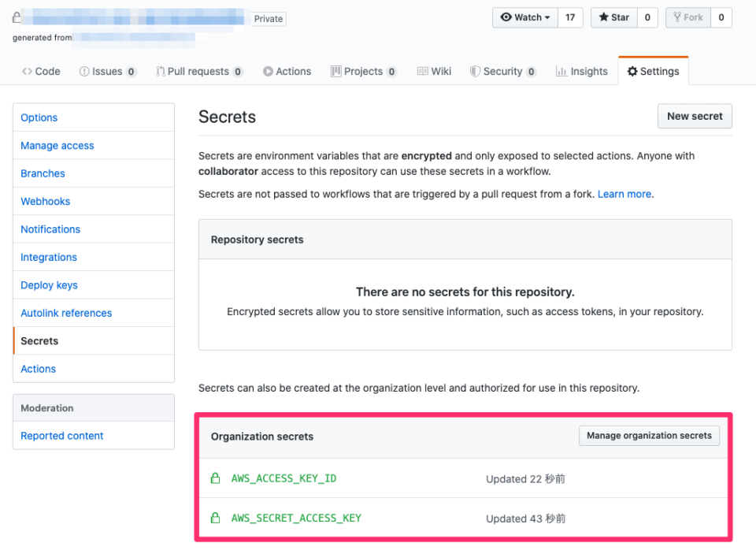The height and width of the screenshot is (554, 756).
Task: Select the Settings tab
Action: tap(654, 72)
